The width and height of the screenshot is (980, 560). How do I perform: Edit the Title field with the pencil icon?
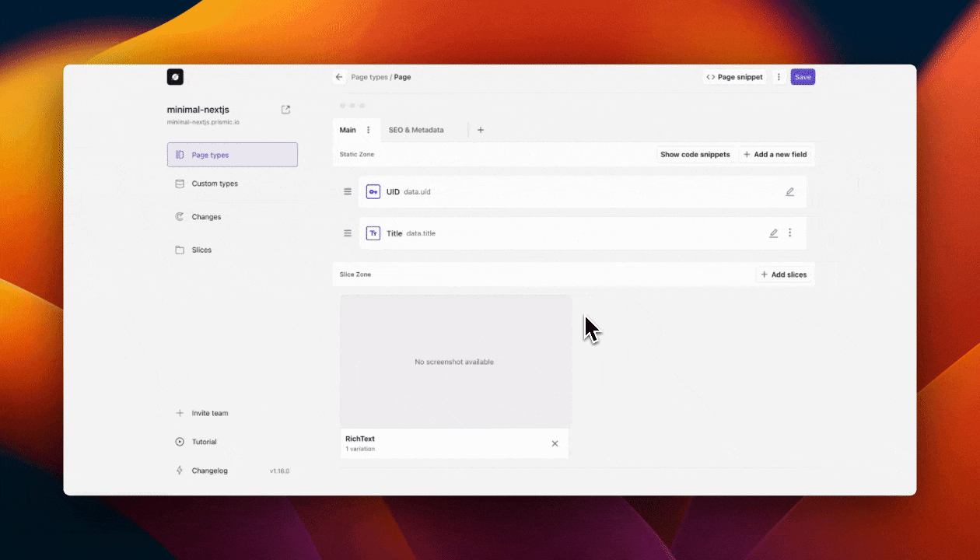tap(773, 233)
